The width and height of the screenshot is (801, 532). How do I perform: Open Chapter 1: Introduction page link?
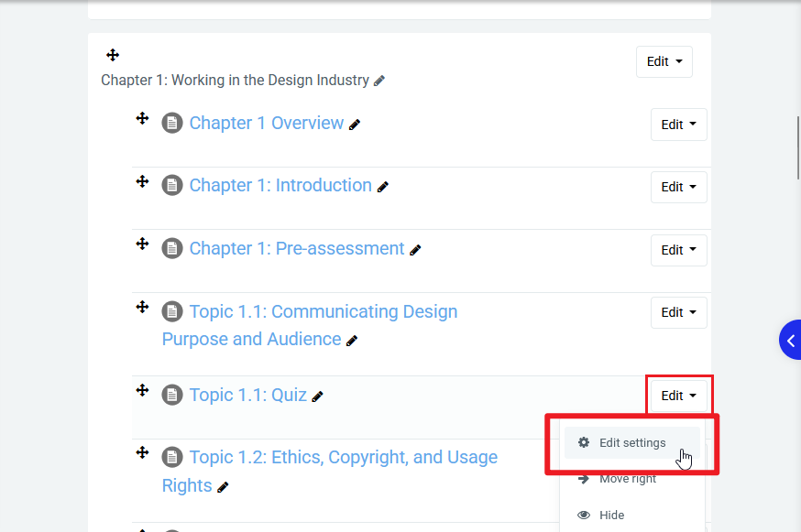coord(280,186)
